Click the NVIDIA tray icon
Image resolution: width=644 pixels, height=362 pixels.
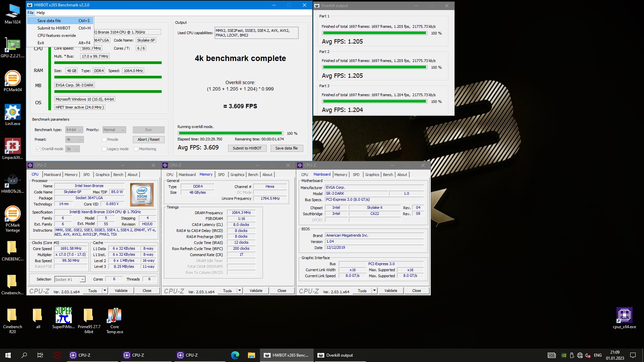(x=564, y=355)
